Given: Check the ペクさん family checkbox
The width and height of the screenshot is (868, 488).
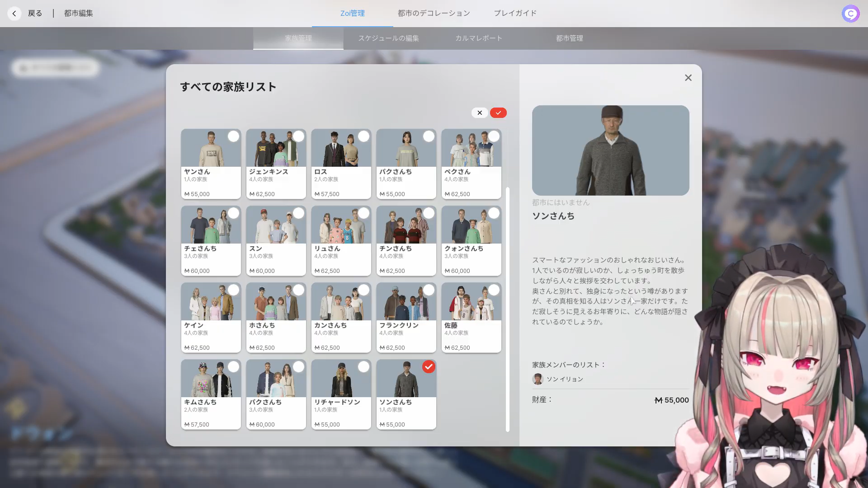Looking at the screenshot, I should pyautogui.click(x=494, y=136).
